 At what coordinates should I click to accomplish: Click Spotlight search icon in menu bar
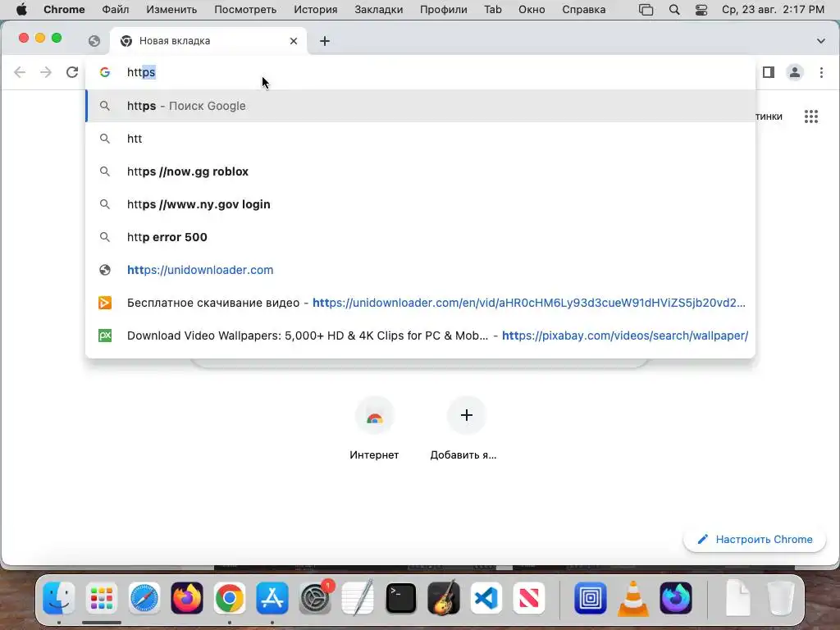pyautogui.click(x=674, y=10)
